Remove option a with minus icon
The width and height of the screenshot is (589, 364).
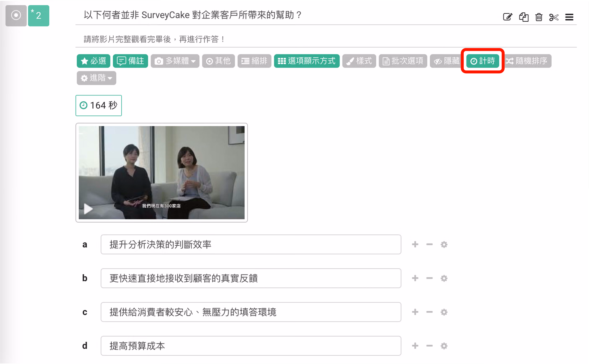pyautogui.click(x=429, y=244)
